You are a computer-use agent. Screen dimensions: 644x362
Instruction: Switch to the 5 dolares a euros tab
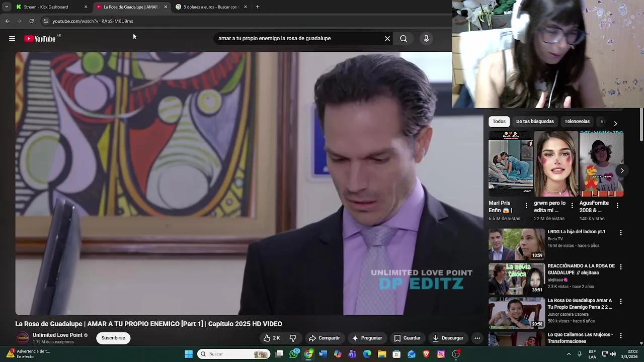(210, 7)
